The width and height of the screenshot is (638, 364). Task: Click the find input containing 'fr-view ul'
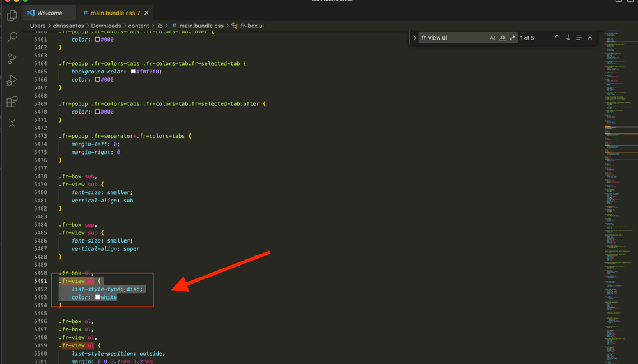tap(454, 38)
